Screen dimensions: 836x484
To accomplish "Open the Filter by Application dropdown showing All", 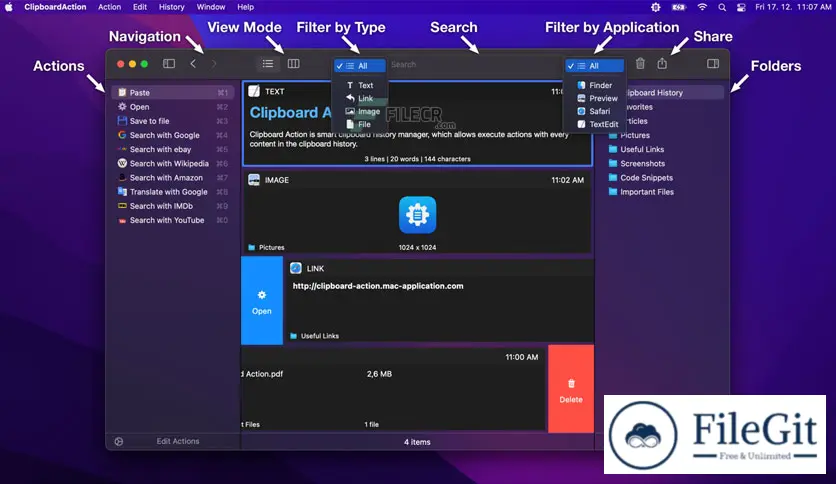I will pos(594,66).
